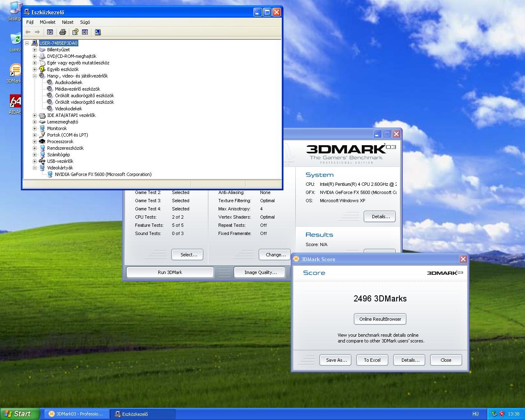This screenshot has height=420, width=525.
Task: Open the Recycle Bin desktop icon
Action: coord(15,39)
